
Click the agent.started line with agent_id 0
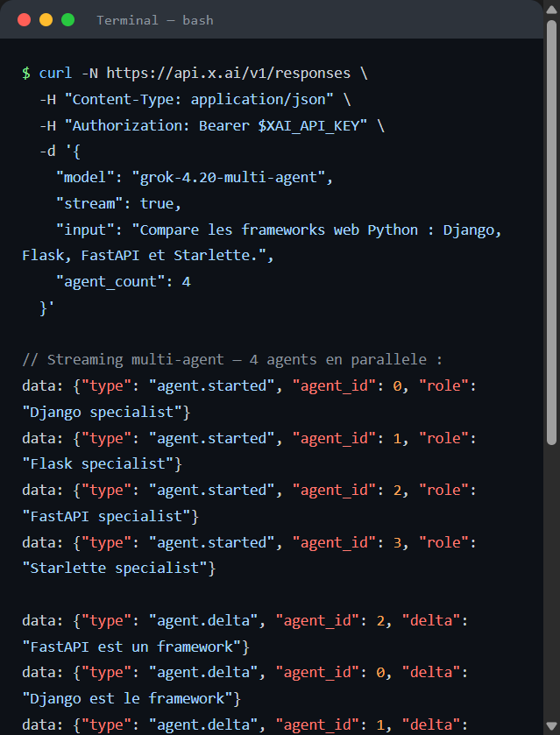point(249,386)
